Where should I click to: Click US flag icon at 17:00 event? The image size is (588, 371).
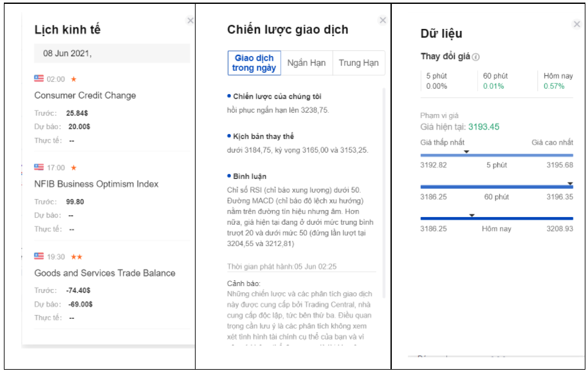tap(39, 167)
